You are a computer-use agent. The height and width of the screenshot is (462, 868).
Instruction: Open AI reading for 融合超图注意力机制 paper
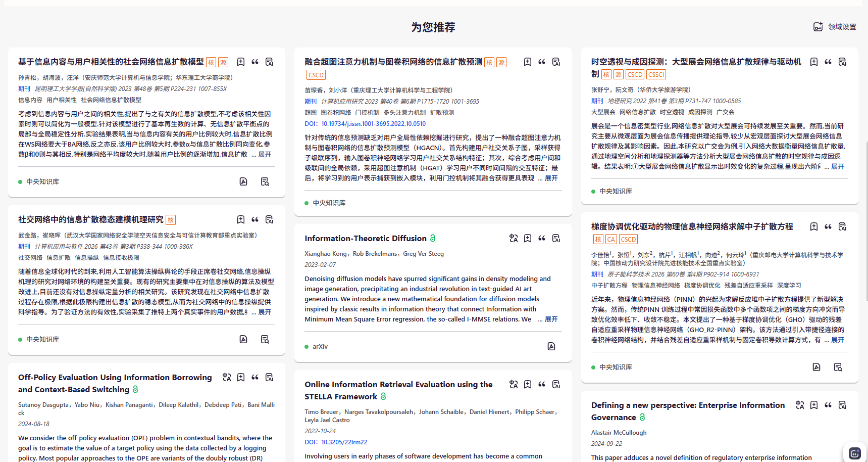556,62
